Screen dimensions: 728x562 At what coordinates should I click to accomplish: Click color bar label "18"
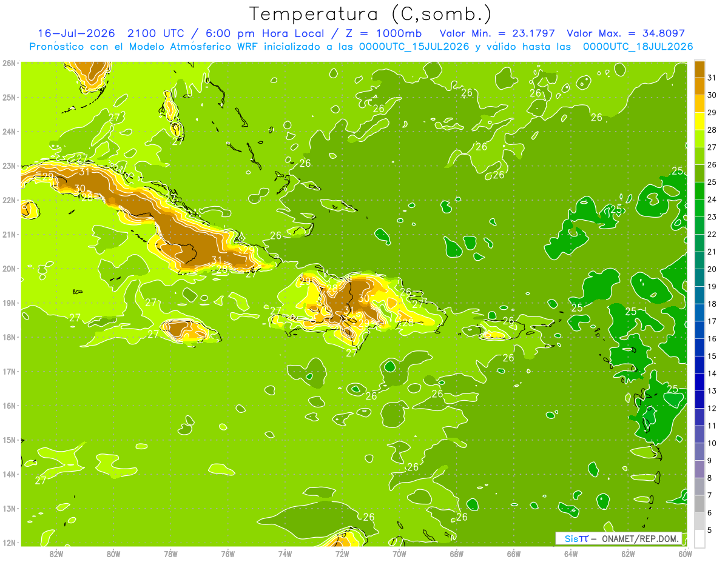[x=712, y=304]
